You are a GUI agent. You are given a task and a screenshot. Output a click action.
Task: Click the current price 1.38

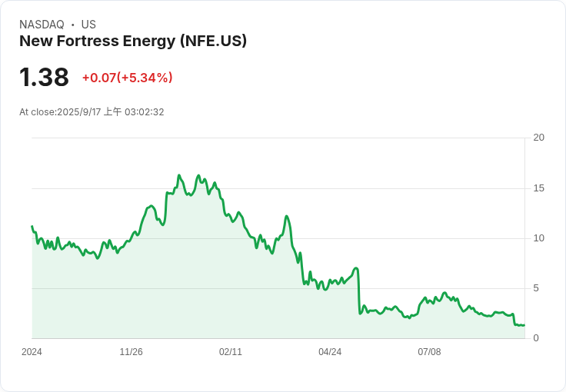pyautogui.click(x=44, y=78)
